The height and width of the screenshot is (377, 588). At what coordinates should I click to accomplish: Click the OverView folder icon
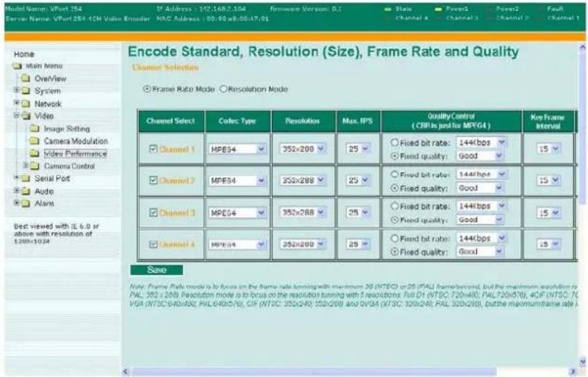point(26,78)
